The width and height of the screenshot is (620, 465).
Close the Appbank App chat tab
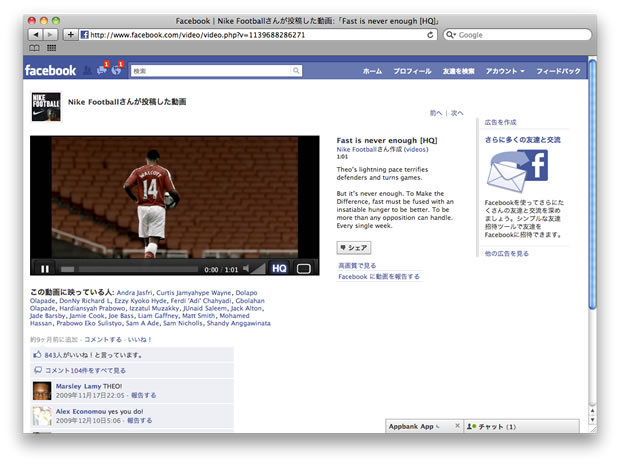tap(457, 426)
